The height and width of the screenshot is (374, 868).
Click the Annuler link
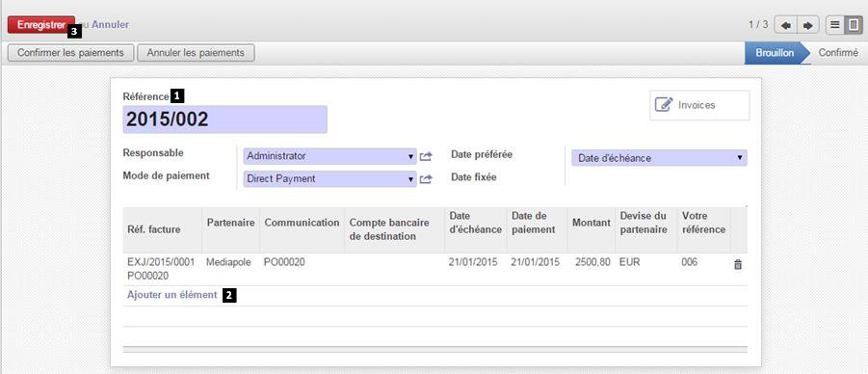click(110, 25)
